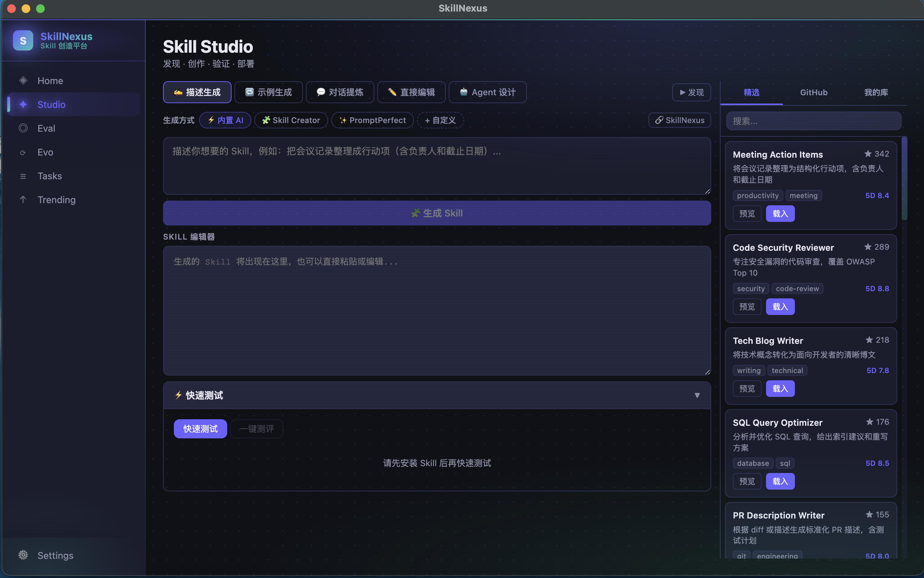This screenshot has height=578, width=924.
Task: Click the SkillNexus logo
Action: (52, 40)
